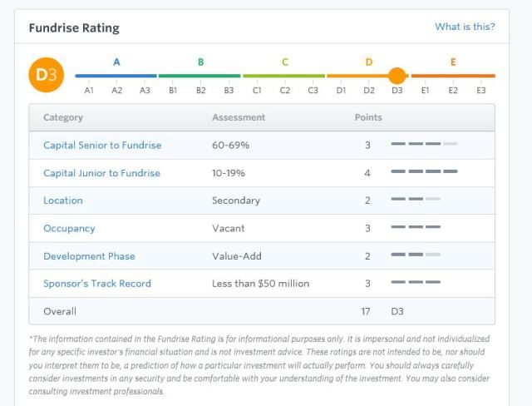Click the E3 tick label on scale
Image resolution: width=532 pixels, height=406 pixels.
481,90
